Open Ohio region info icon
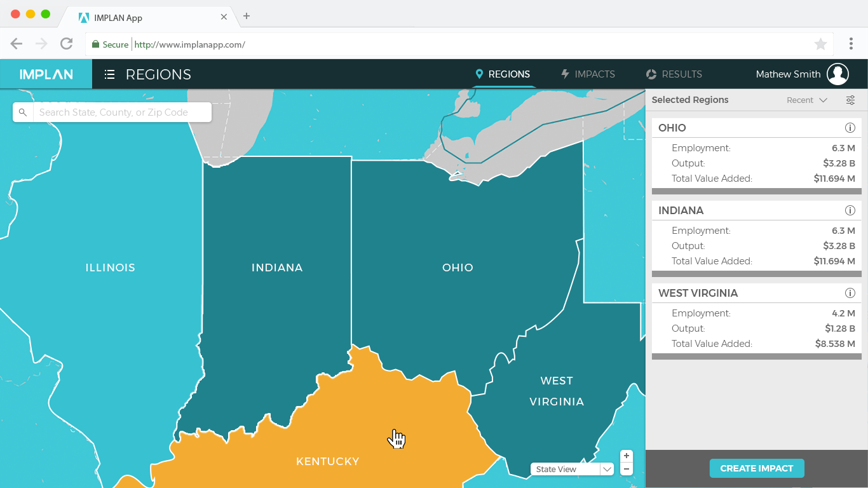 click(850, 128)
